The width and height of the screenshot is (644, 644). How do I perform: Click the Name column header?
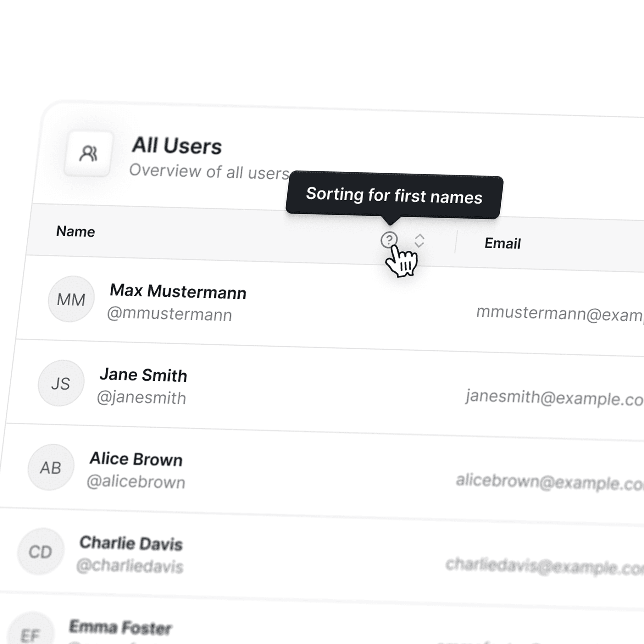(76, 231)
